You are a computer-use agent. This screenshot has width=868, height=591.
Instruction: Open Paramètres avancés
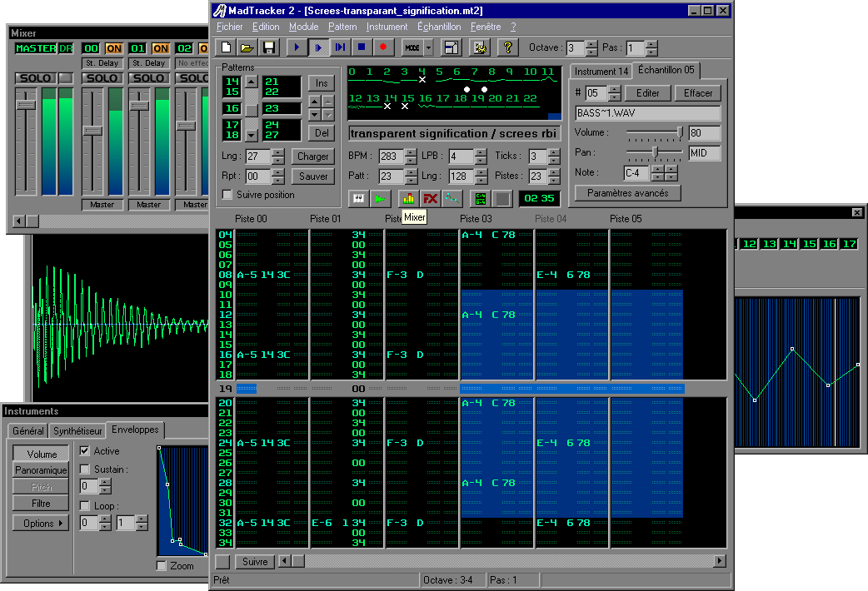628,193
